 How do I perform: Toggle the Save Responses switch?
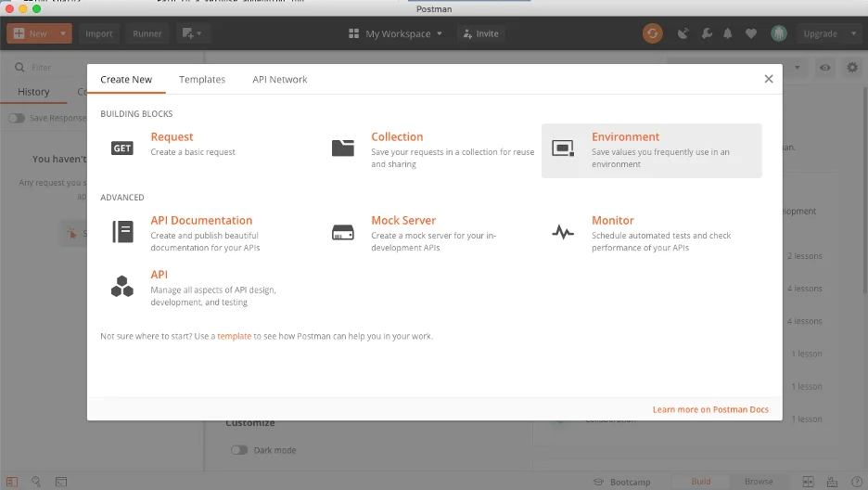click(17, 118)
